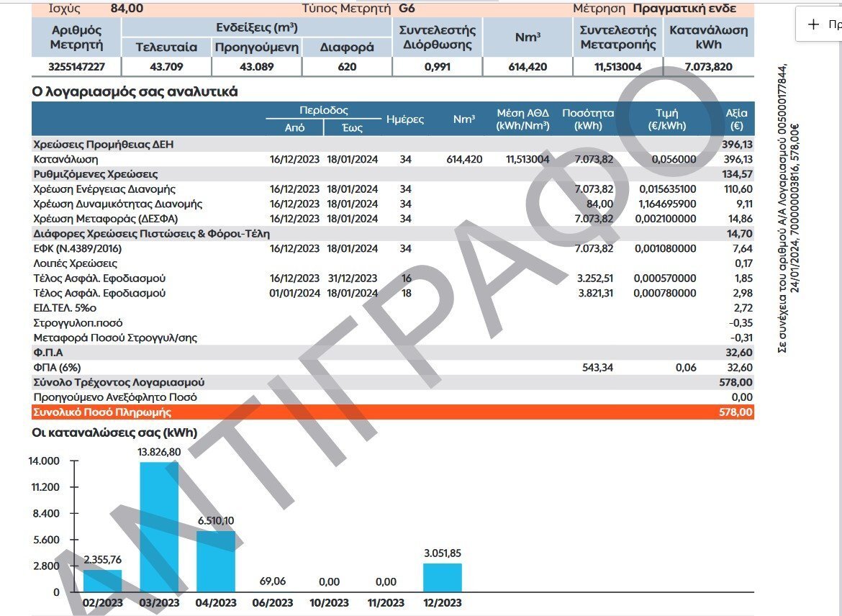This screenshot has height=616, width=842.
Task: Click the Συντελεστής Μετατροπής header
Action: (x=618, y=37)
